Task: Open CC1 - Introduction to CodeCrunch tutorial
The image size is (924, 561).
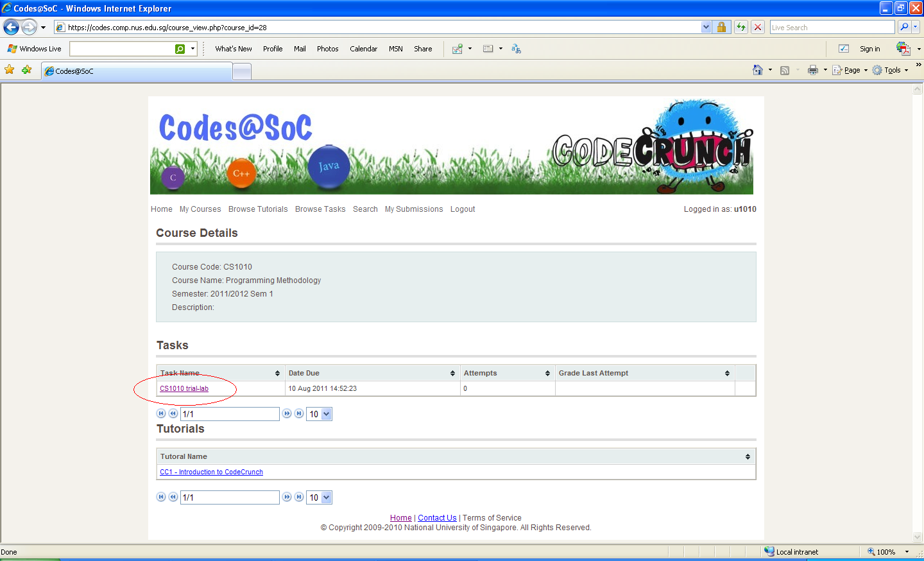Action: tap(211, 472)
